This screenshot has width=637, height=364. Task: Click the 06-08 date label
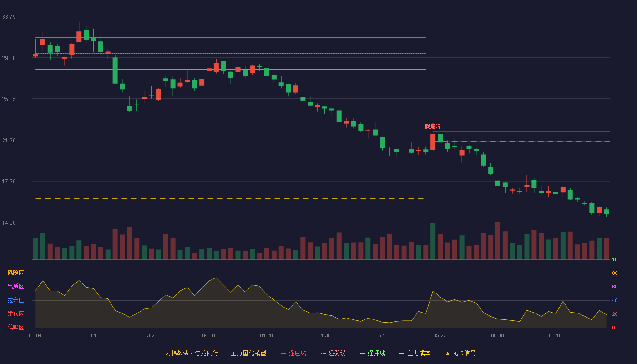pos(497,335)
